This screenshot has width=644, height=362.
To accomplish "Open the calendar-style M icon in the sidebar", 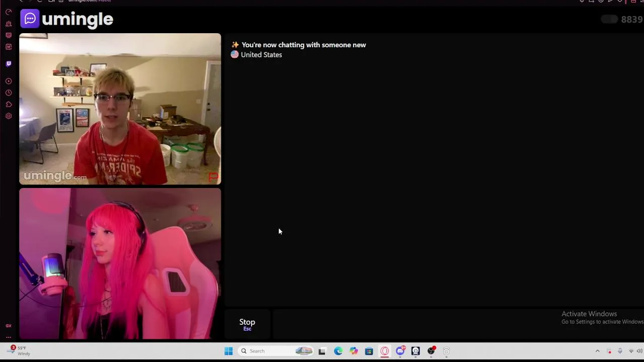I will coord(9,47).
